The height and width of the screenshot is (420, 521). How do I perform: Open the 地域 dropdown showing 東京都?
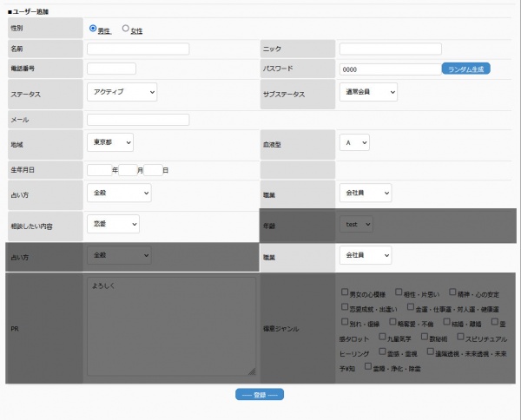pos(110,141)
